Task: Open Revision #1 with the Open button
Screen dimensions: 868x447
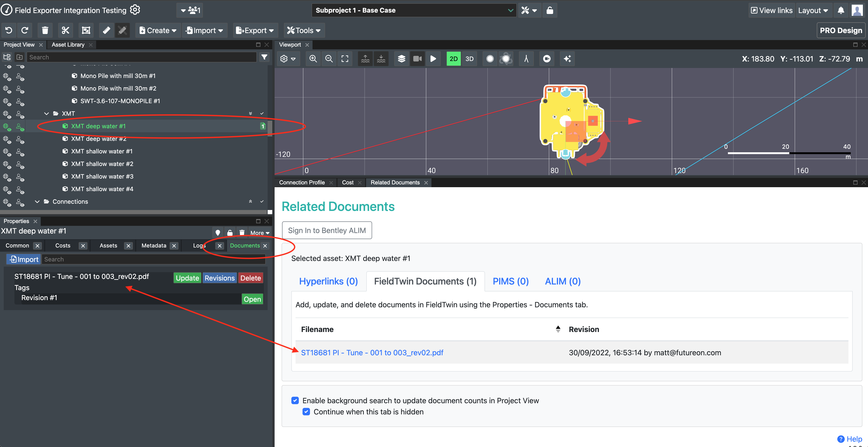Action: [x=252, y=299]
